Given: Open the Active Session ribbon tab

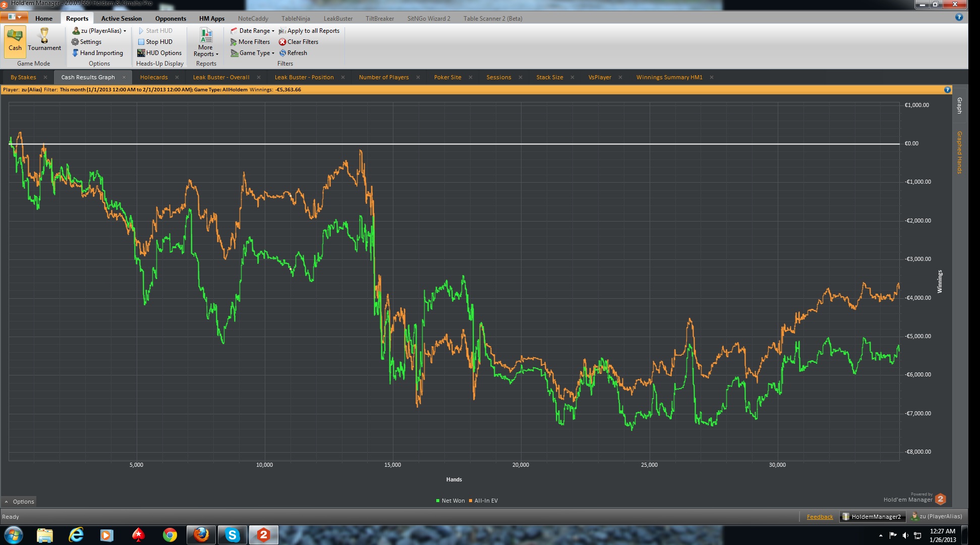Looking at the screenshot, I should pyautogui.click(x=121, y=19).
